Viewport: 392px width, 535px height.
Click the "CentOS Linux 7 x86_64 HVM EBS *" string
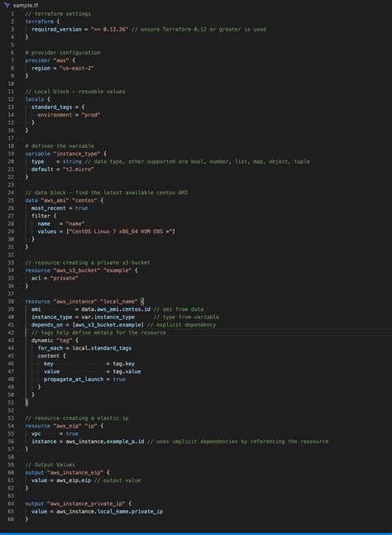click(x=122, y=232)
